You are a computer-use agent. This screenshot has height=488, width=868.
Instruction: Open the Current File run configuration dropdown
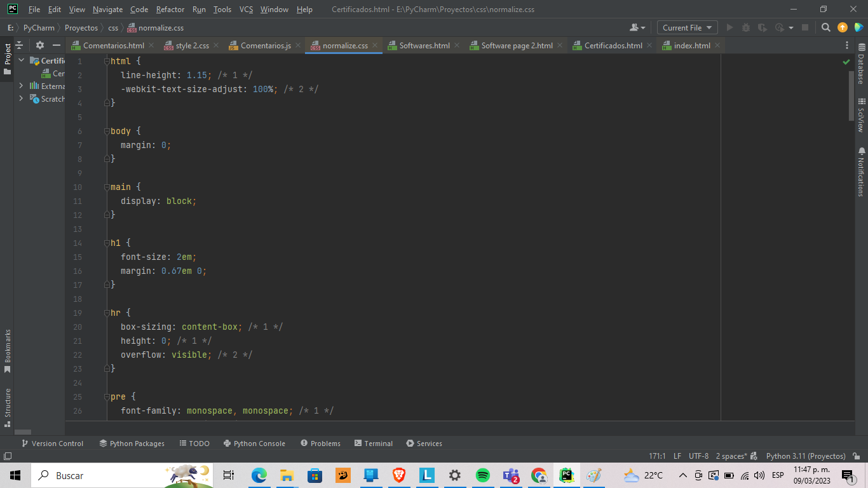[687, 27]
